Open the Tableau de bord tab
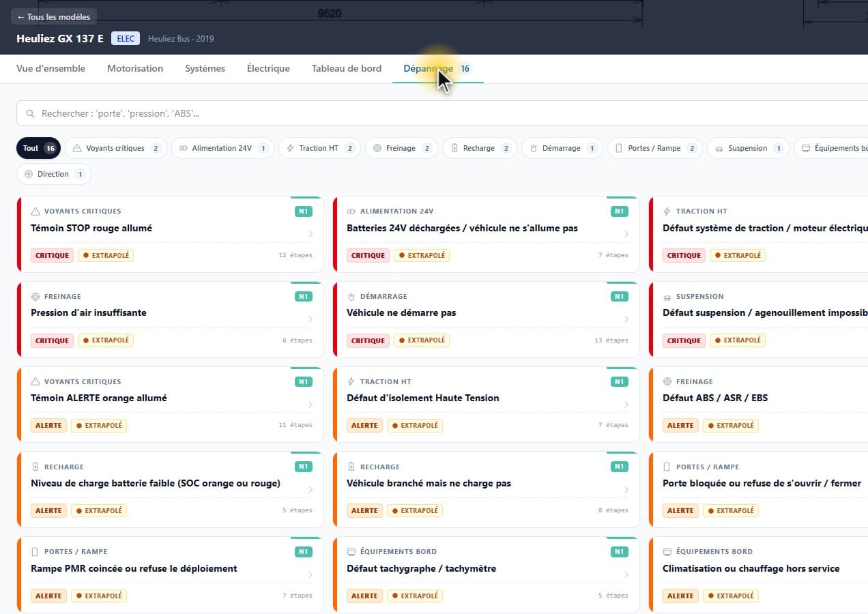The width and height of the screenshot is (868, 614). tap(347, 68)
